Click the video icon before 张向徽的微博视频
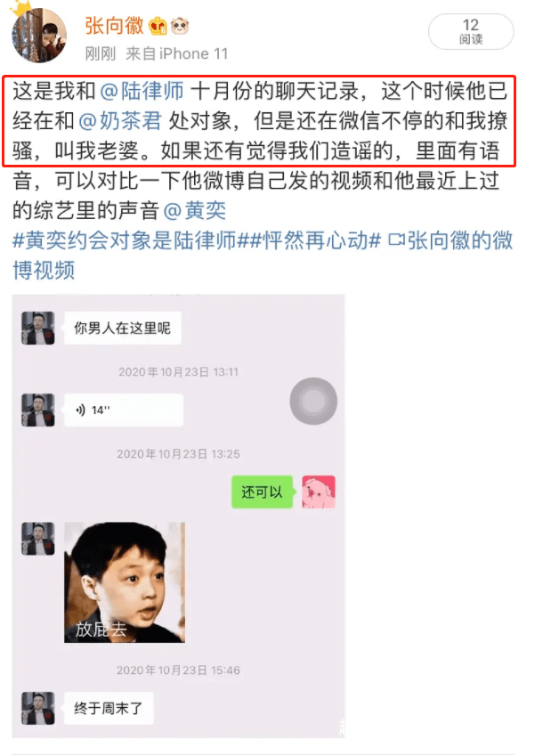 pos(396,240)
